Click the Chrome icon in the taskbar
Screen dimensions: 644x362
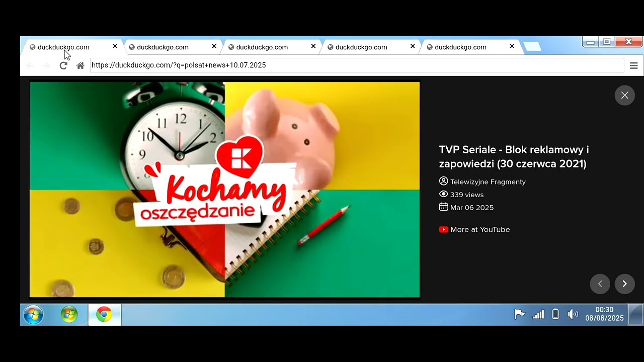[104, 315]
